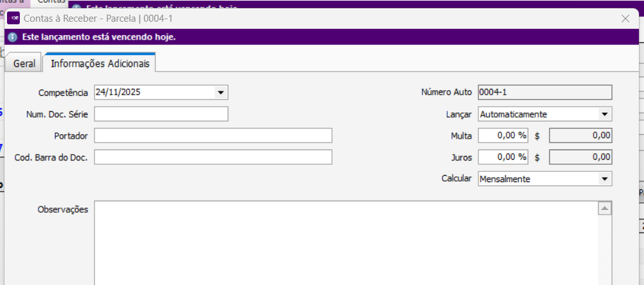
Task: Click the Cod. Barra do Doc. field
Action: tap(213, 157)
